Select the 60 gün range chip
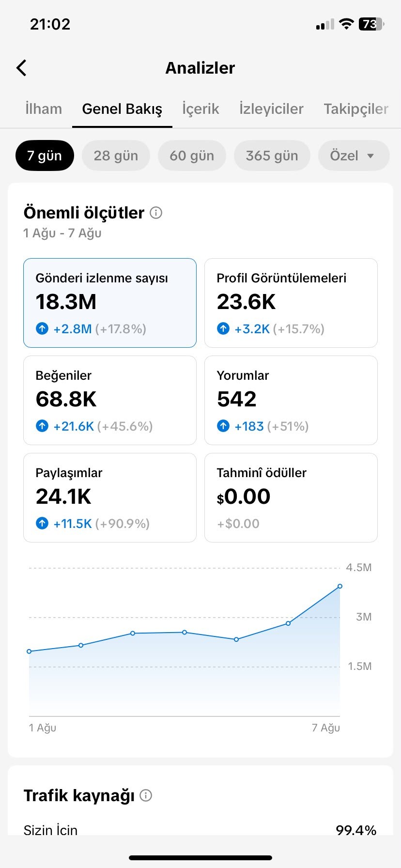The height and width of the screenshot is (868, 401). coord(192,155)
